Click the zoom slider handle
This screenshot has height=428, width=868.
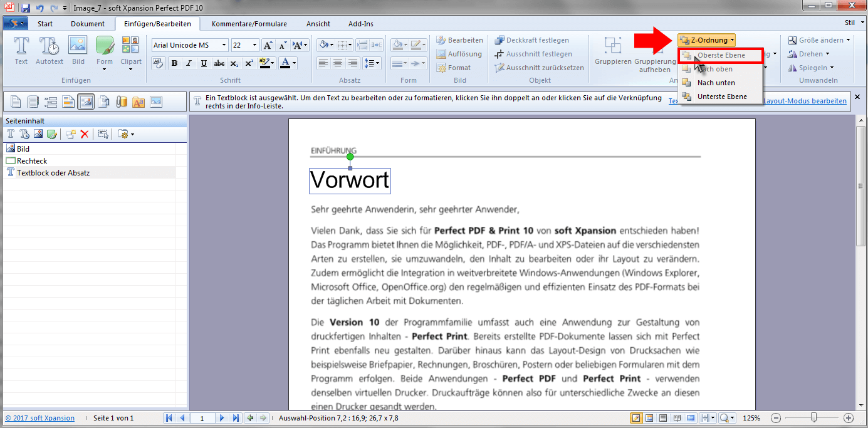(813, 417)
